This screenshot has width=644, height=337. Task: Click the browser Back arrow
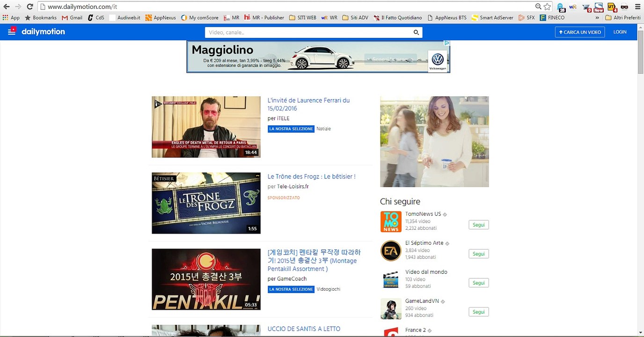click(6, 7)
